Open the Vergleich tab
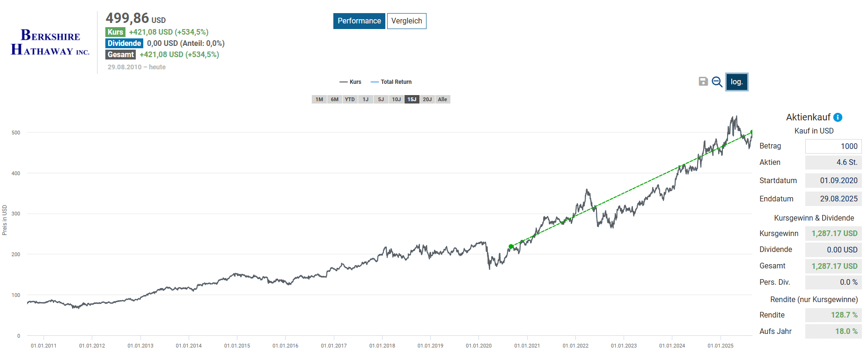The height and width of the screenshot is (355, 868). pos(406,21)
